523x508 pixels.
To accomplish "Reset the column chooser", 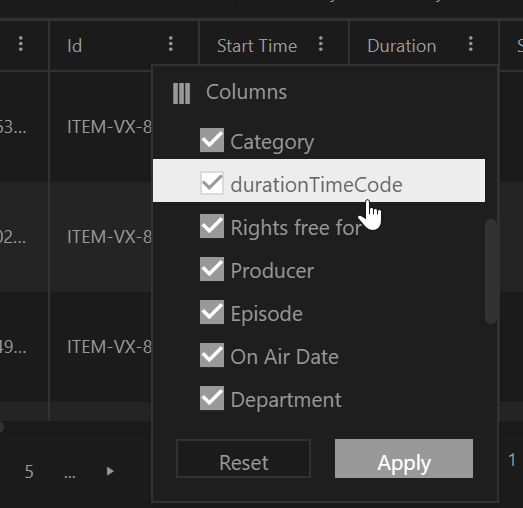I will point(243,459).
